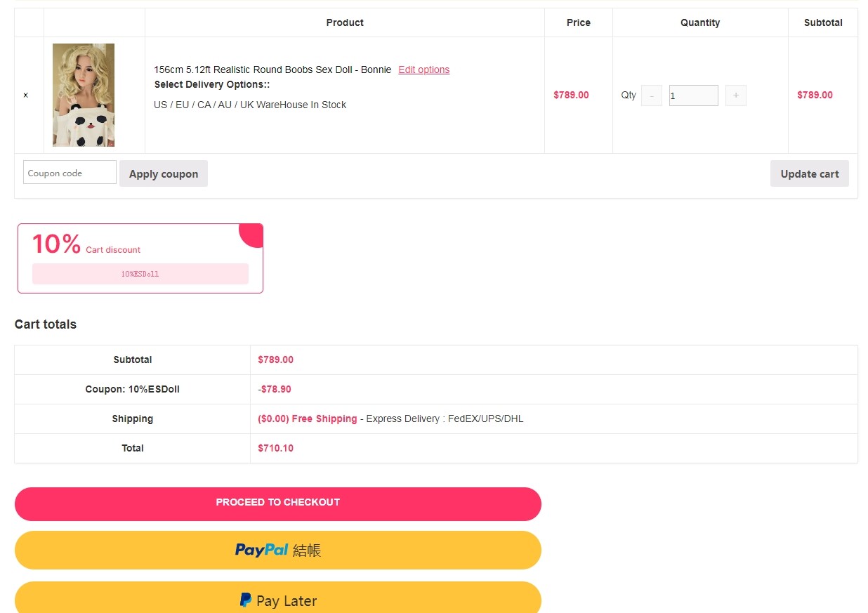Screen dimensions: 868x613
Task: Open the Bonnie product thumbnail
Action: coord(84,95)
